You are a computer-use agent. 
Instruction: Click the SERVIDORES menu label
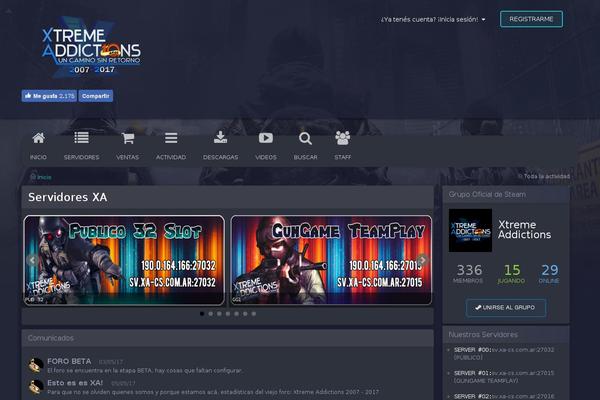point(82,157)
